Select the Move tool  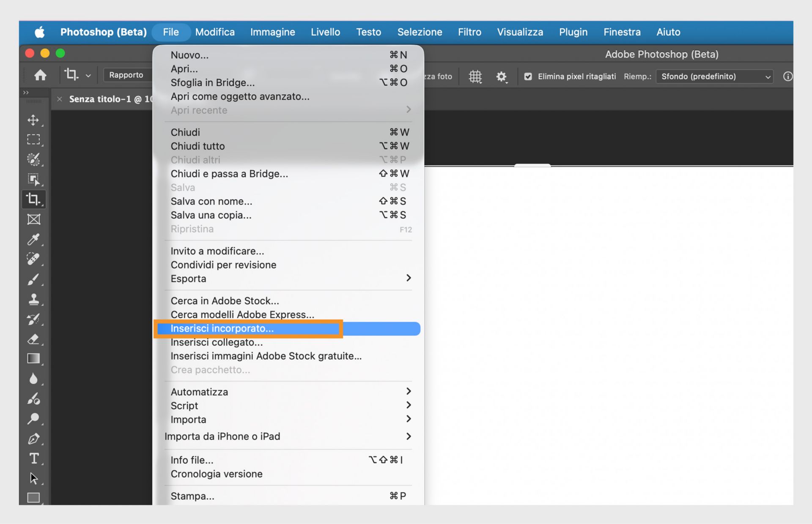pyautogui.click(x=34, y=120)
